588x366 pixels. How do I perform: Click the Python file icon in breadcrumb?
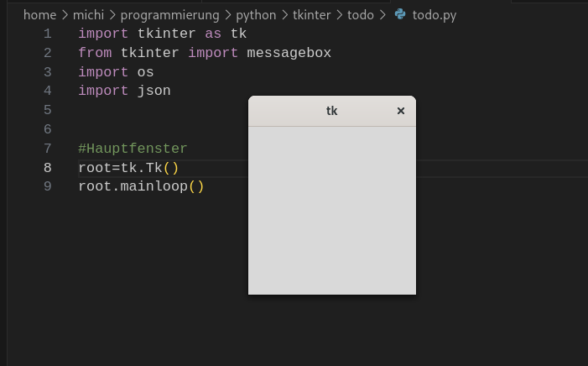400,14
